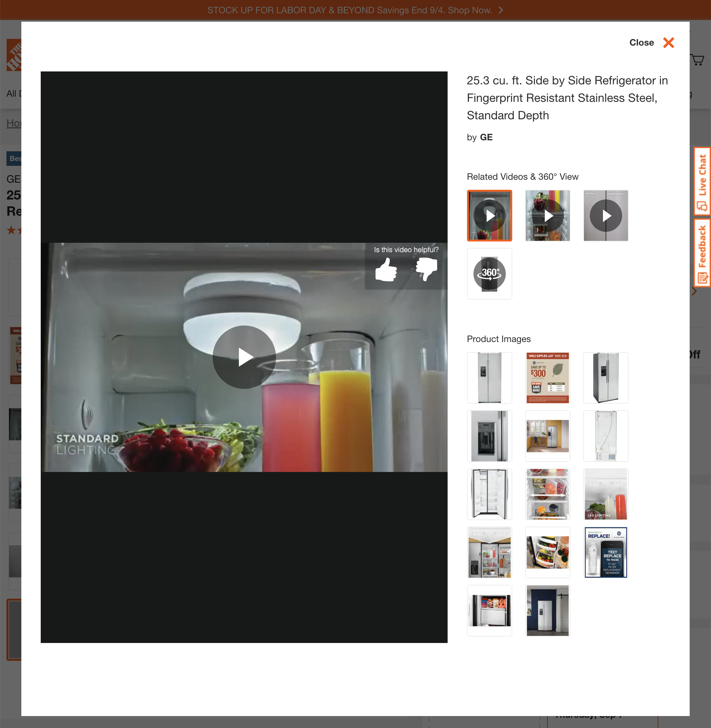Image resolution: width=711 pixels, height=728 pixels.
Task: Click the Close button text
Action: point(642,43)
